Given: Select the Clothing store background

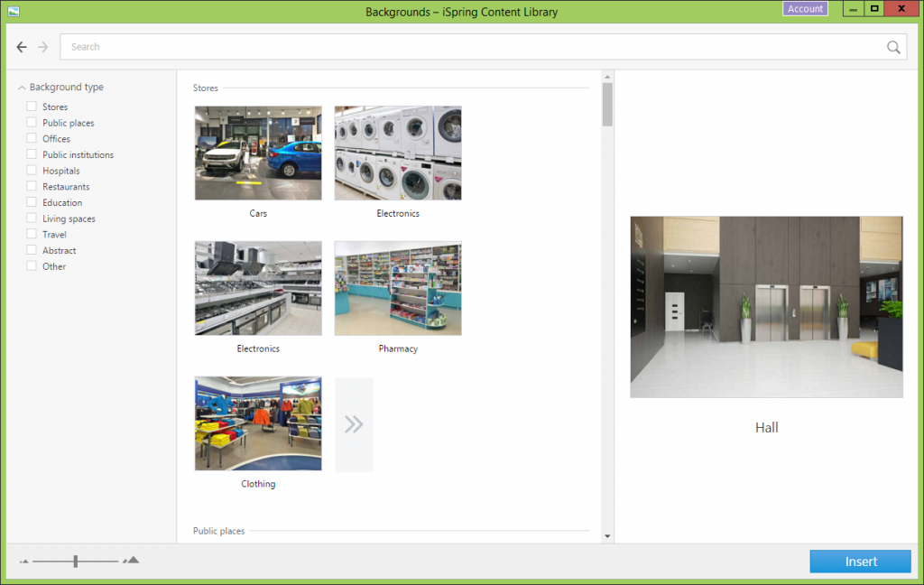Looking at the screenshot, I should (258, 423).
